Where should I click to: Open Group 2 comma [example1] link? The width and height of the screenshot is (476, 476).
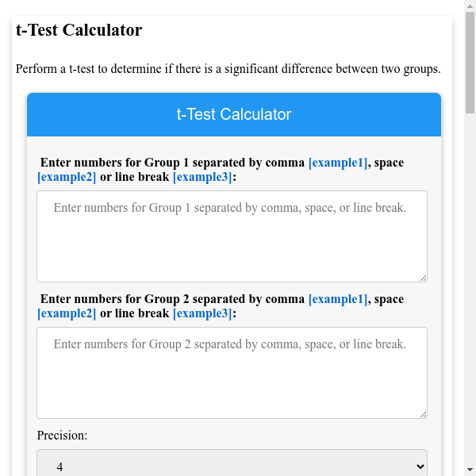point(338,299)
